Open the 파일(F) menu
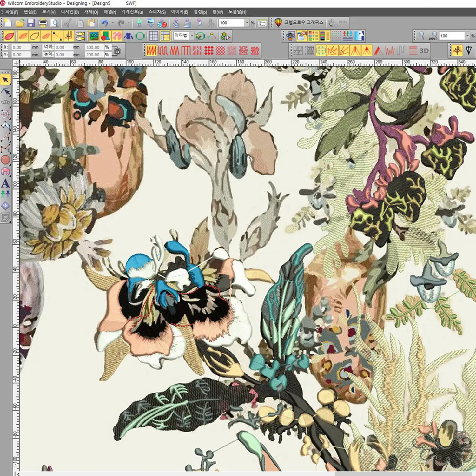Image resolution: width=476 pixels, height=476 pixels. [11, 12]
